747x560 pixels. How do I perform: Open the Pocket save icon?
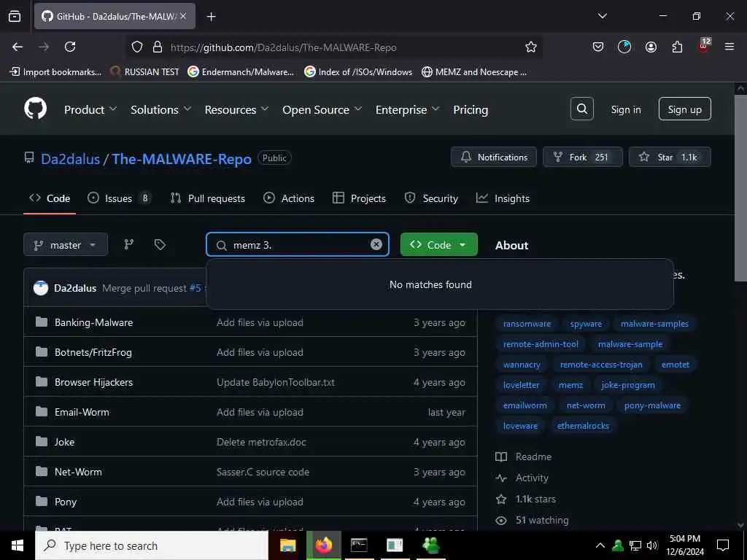(598, 47)
